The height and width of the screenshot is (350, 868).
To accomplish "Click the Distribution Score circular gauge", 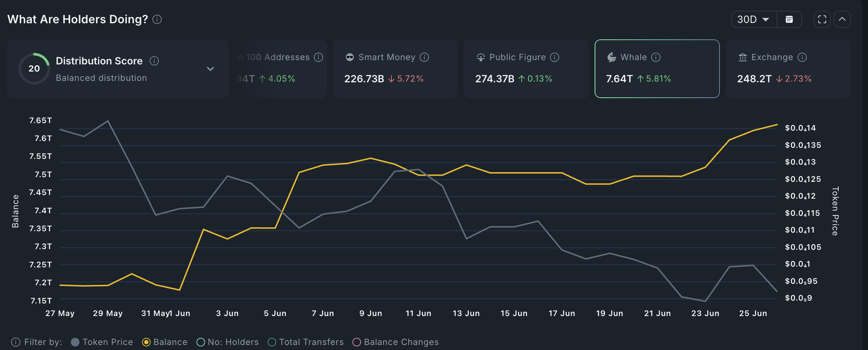I will pyautogui.click(x=34, y=69).
